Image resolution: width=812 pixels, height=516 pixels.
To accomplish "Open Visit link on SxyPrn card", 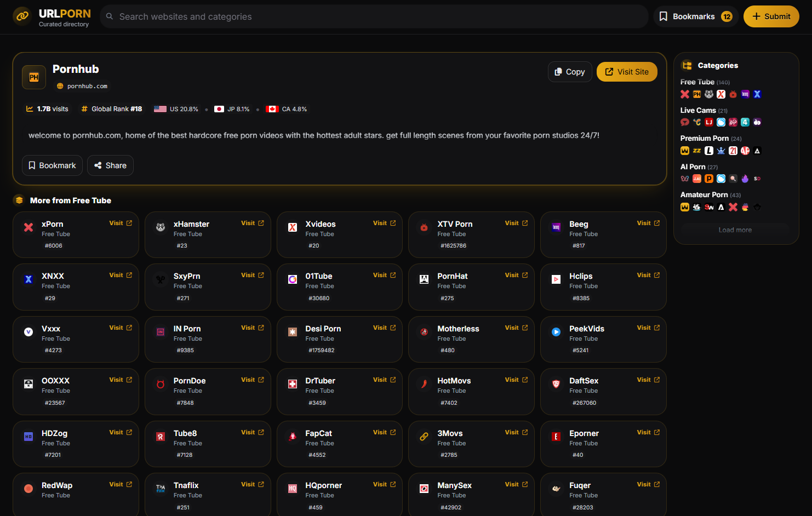I will [253, 275].
